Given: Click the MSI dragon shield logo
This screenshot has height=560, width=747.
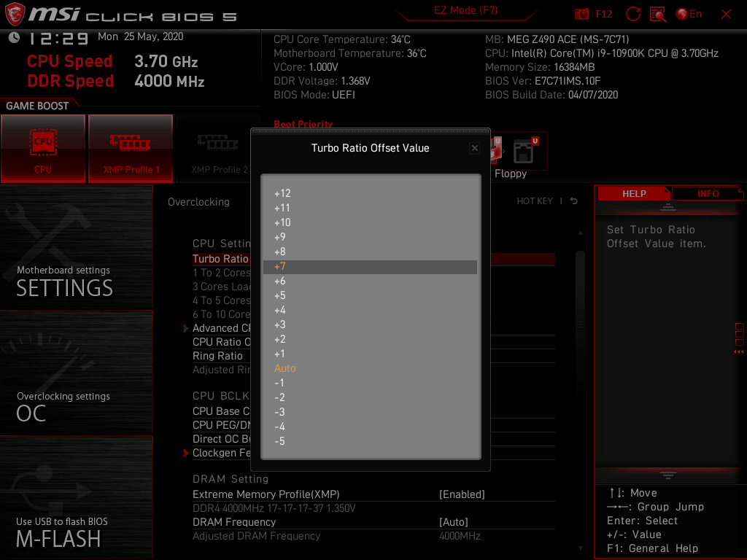Looking at the screenshot, I should point(15,15).
